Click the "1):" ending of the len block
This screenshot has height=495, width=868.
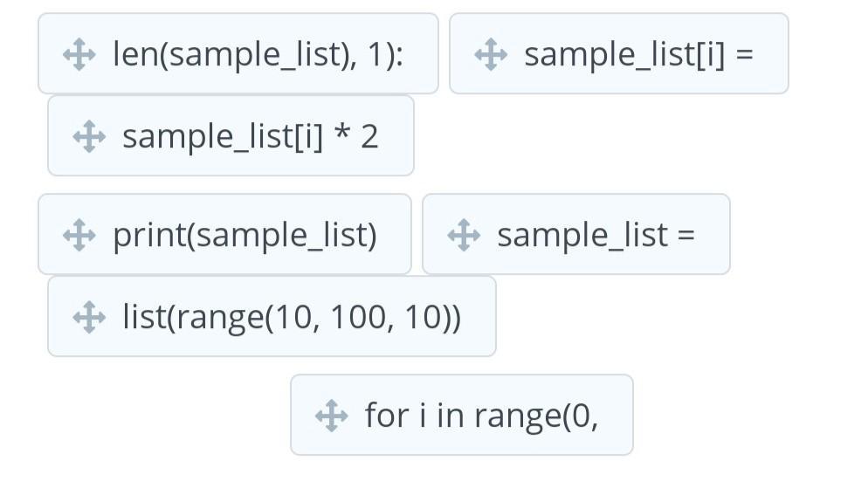point(385,55)
